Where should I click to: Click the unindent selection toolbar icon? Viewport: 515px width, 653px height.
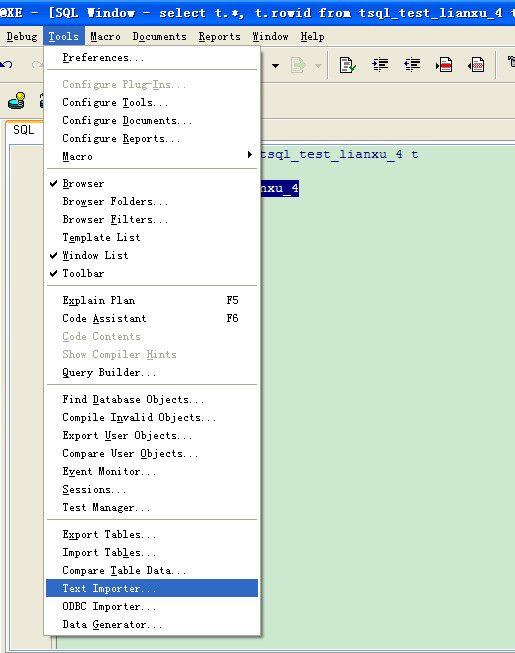(412, 65)
